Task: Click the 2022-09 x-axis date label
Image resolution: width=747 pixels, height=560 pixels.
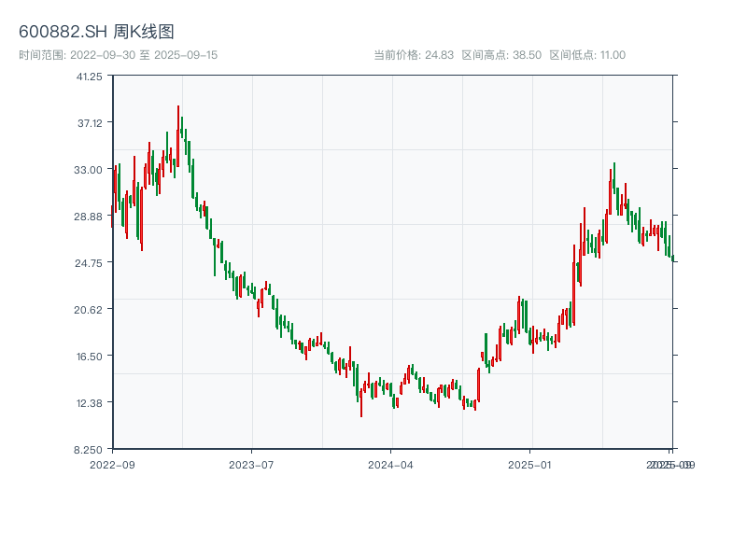Action: pyautogui.click(x=112, y=464)
